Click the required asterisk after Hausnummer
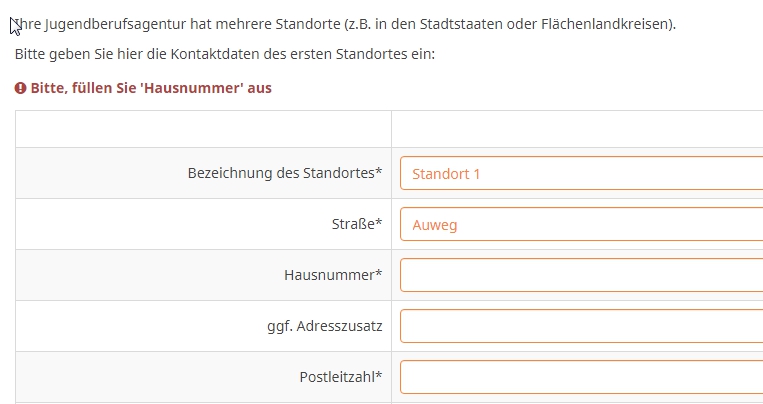Viewport: 763px width, 404px height. [379, 273]
